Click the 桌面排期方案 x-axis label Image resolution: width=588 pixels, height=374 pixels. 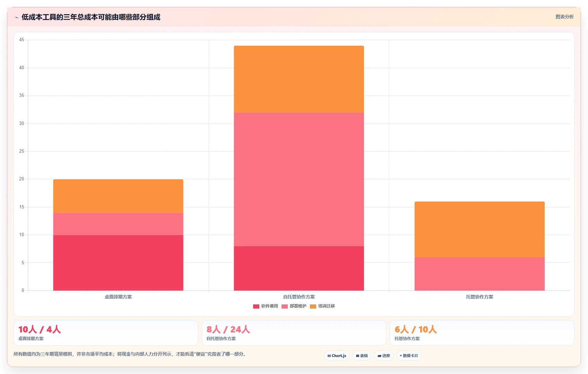(118, 297)
